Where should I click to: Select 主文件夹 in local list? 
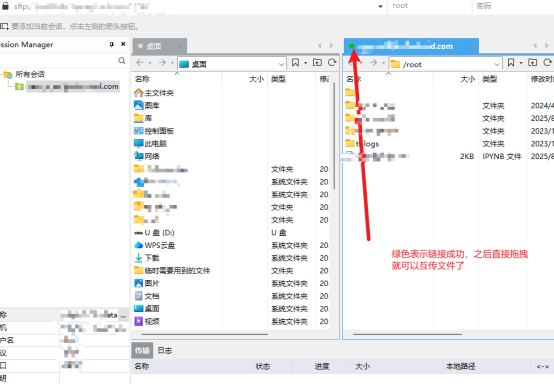tap(154, 93)
